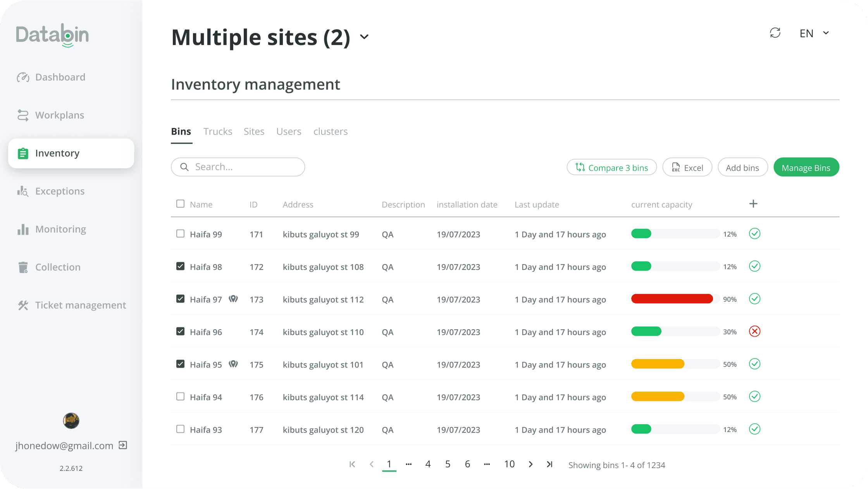
Task: Click the refresh icon in header
Action: tap(775, 33)
